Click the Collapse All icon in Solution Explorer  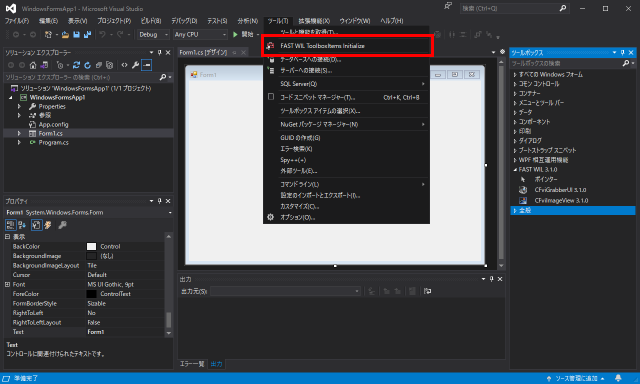click(x=98, y=65)
